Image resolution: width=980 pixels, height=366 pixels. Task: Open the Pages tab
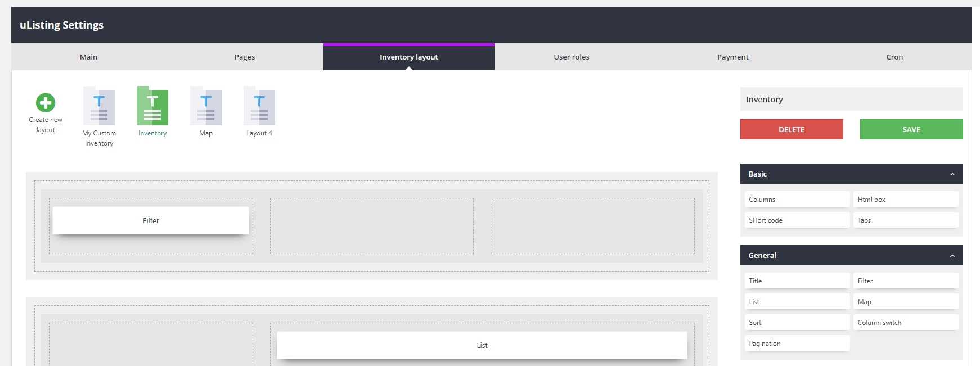(245, 57)
